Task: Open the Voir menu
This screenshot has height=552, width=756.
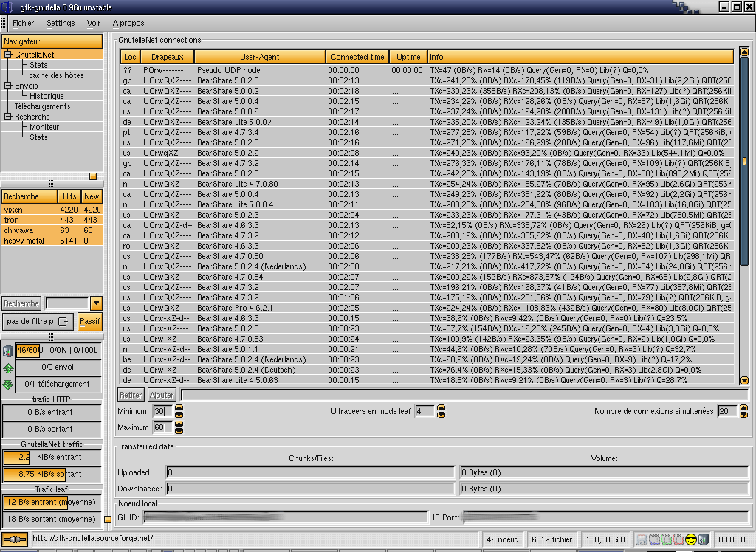Action: [x=94, y=23]
